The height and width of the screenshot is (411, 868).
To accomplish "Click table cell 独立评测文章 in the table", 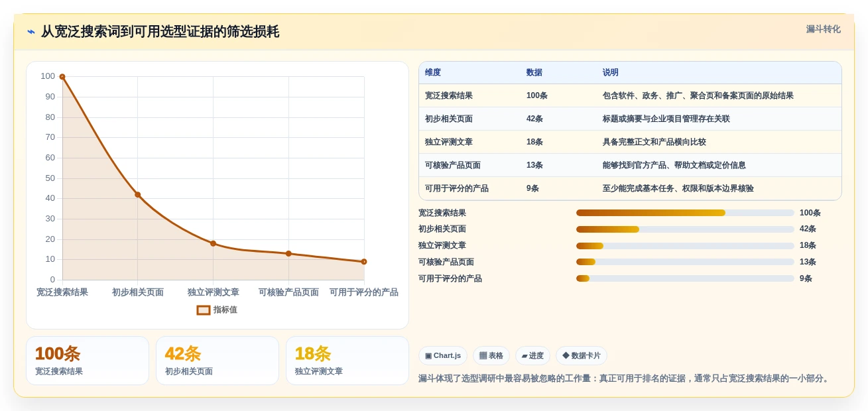I will (x=449, y=142).
